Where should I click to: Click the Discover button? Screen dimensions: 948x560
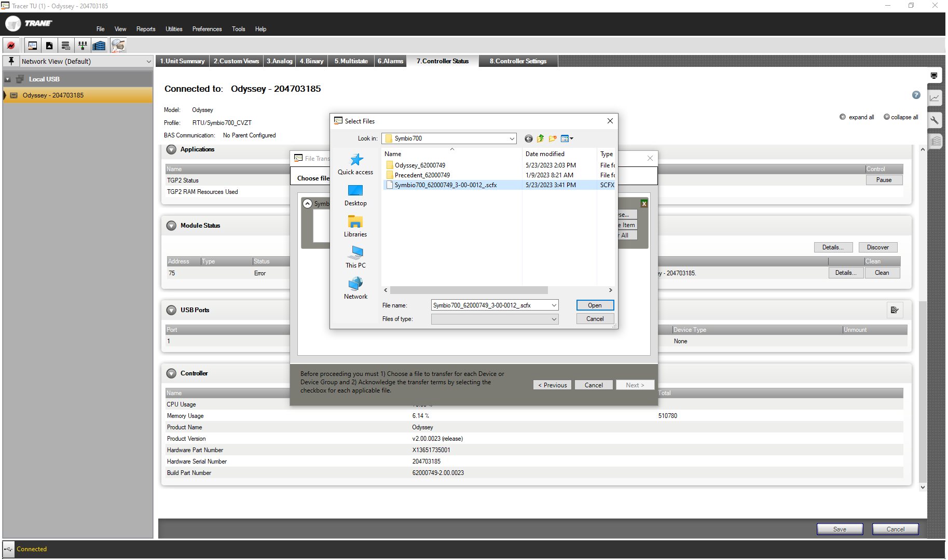[878, 247]
